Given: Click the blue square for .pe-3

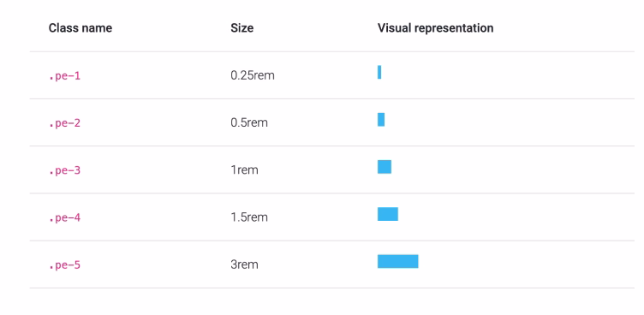Looking at the screenshot, I should click(x=385, y=167).
